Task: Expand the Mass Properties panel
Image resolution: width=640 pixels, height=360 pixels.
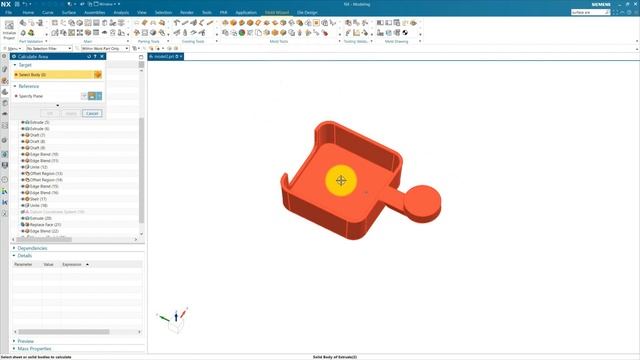Action: point(14,349)
